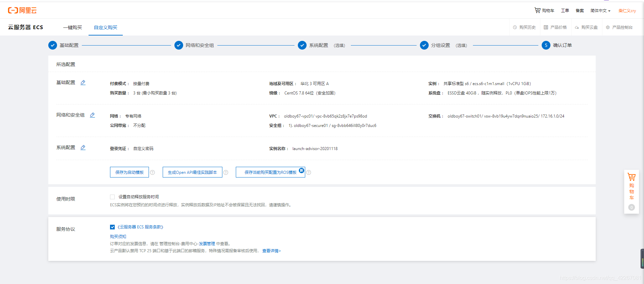Click the price list icon beside 产品价格

click(x=546, y=27)
